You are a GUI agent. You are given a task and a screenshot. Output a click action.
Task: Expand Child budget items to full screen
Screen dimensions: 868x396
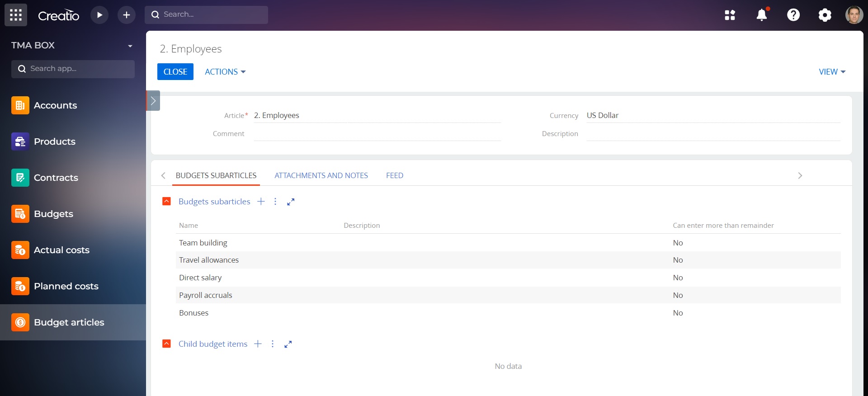[288, 344]
